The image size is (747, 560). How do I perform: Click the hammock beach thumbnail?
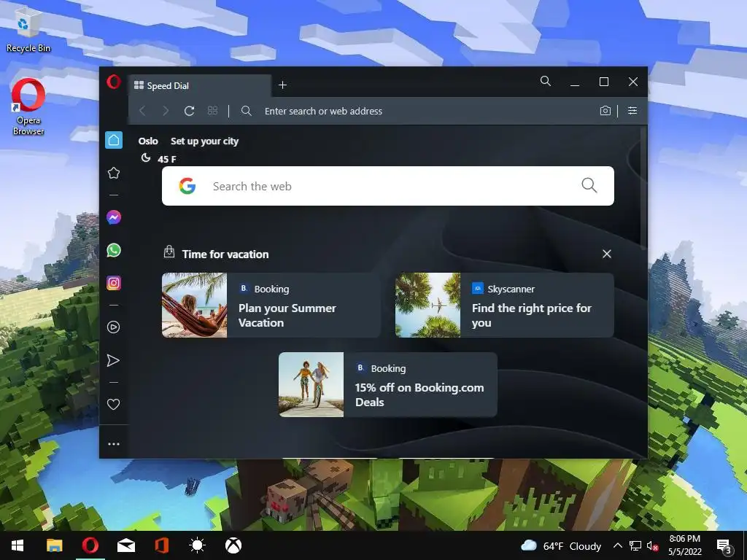(194, 306)
